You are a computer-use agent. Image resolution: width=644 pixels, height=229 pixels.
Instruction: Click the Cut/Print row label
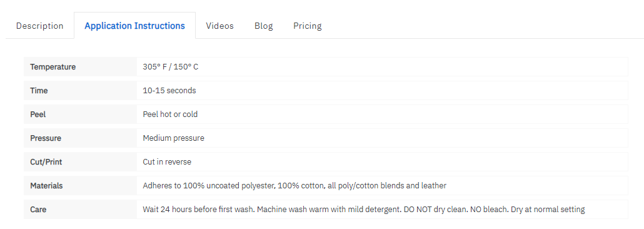tap(46, 163)
